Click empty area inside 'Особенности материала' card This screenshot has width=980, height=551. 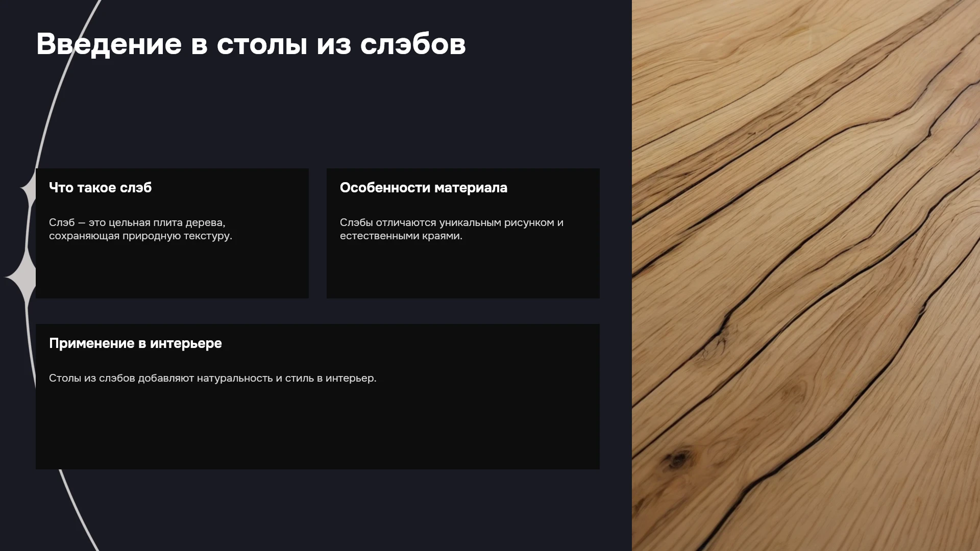pos(463,270)
